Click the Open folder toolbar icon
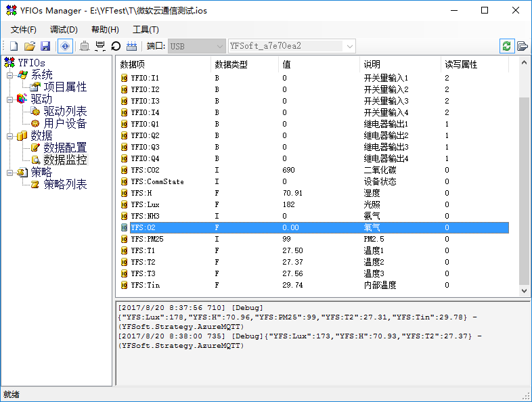 30,46
